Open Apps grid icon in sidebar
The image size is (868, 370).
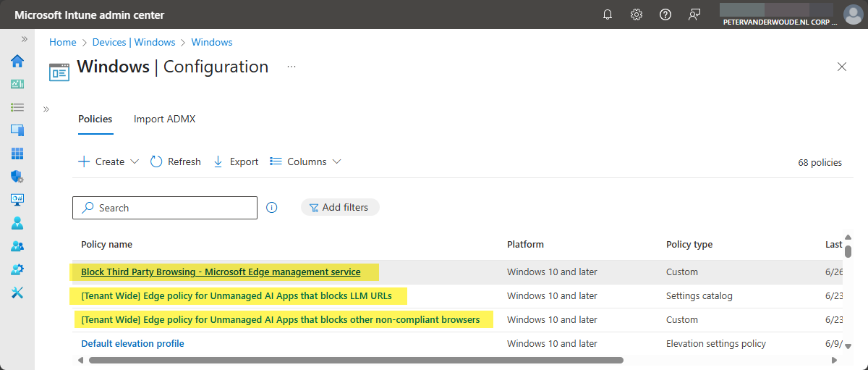tap(17, 154)
